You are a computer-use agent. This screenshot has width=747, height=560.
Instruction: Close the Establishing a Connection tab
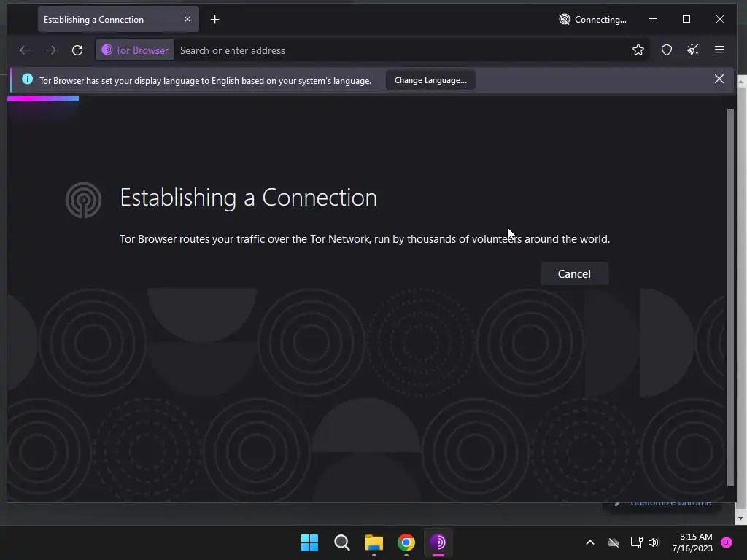(187, 19)
